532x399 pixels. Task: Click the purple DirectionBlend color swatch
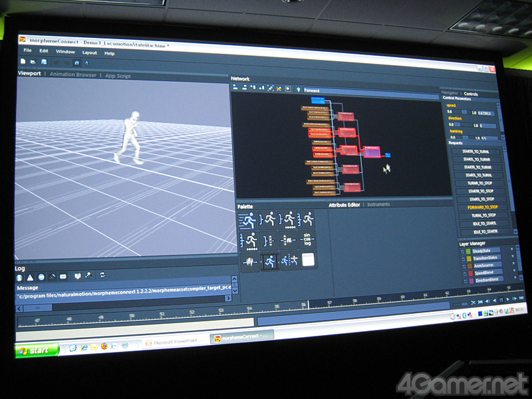[x=471, y=281]
